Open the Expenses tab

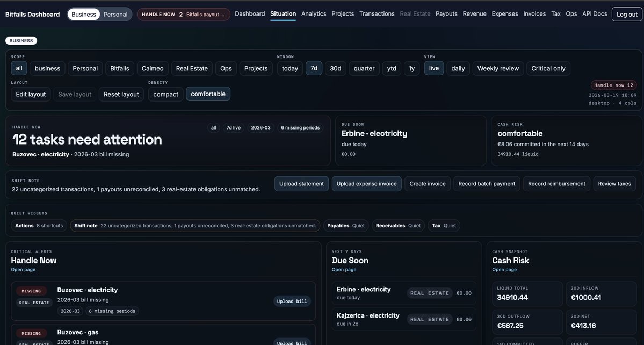(505, 13)
